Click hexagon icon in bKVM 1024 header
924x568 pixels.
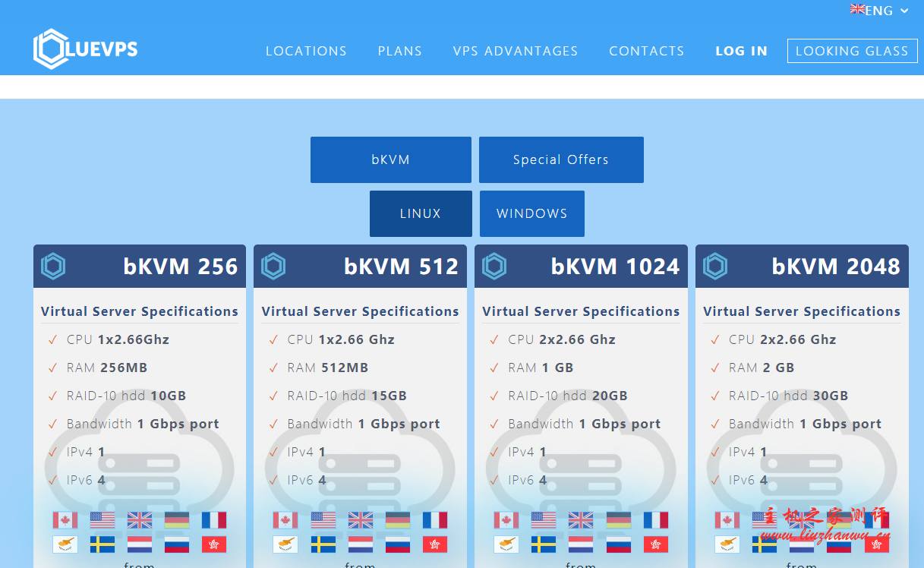(x=494, y=267)
